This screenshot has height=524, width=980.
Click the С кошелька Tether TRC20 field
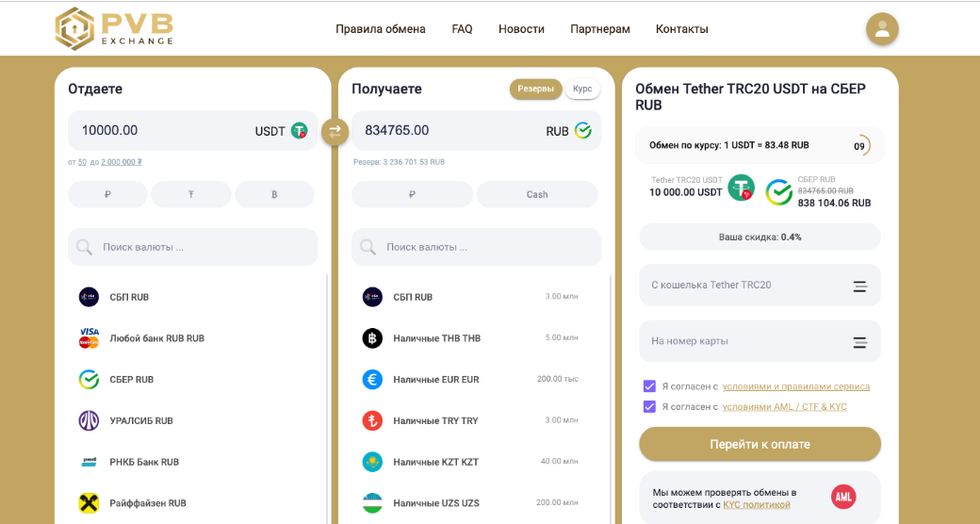coord(760,286)
